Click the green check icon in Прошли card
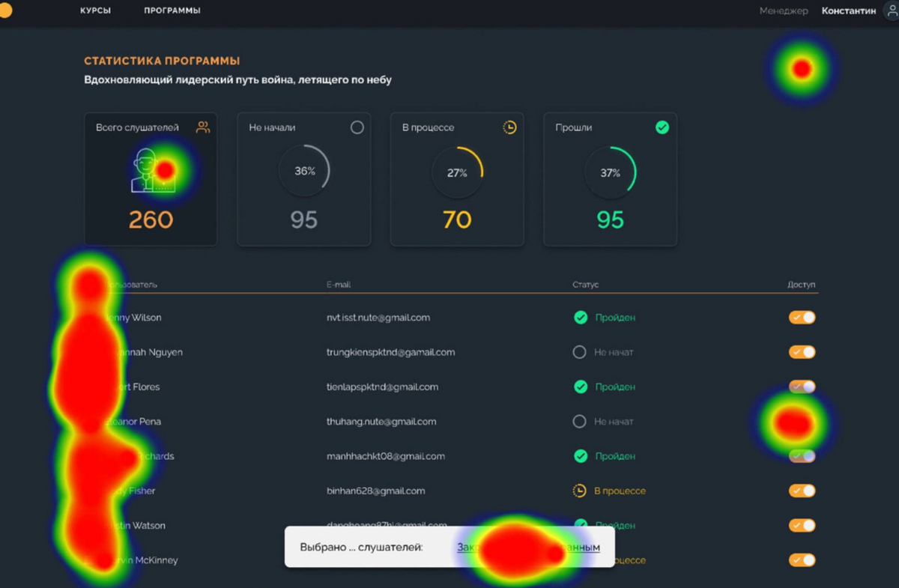Image resolution: width=899 pixels, height=588 pixels. pos(662,127)
